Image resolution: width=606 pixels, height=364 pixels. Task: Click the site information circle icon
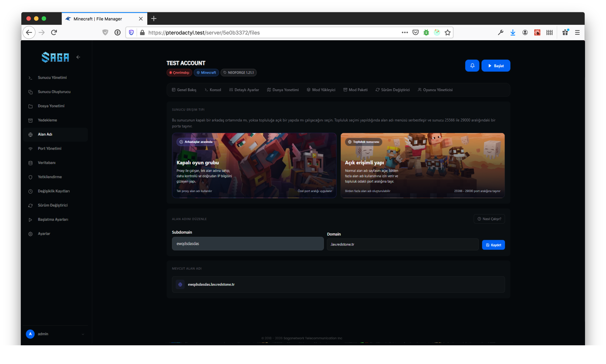[118, 32]
